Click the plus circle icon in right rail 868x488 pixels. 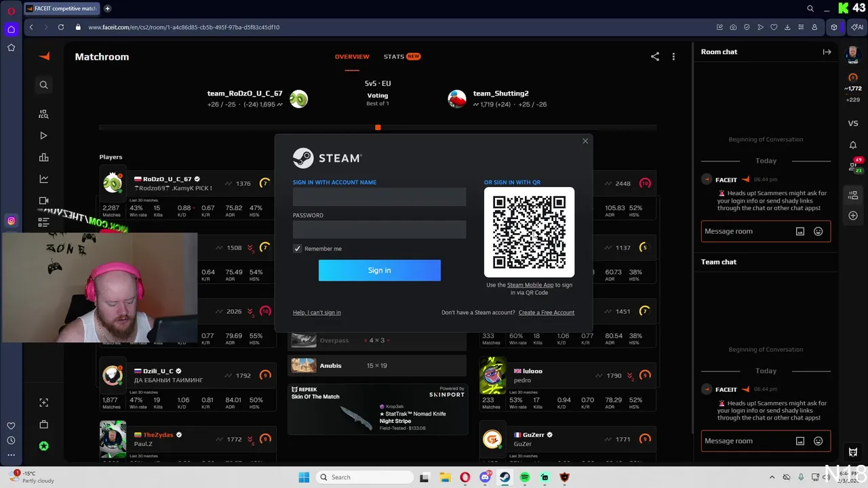pos(853,216)
